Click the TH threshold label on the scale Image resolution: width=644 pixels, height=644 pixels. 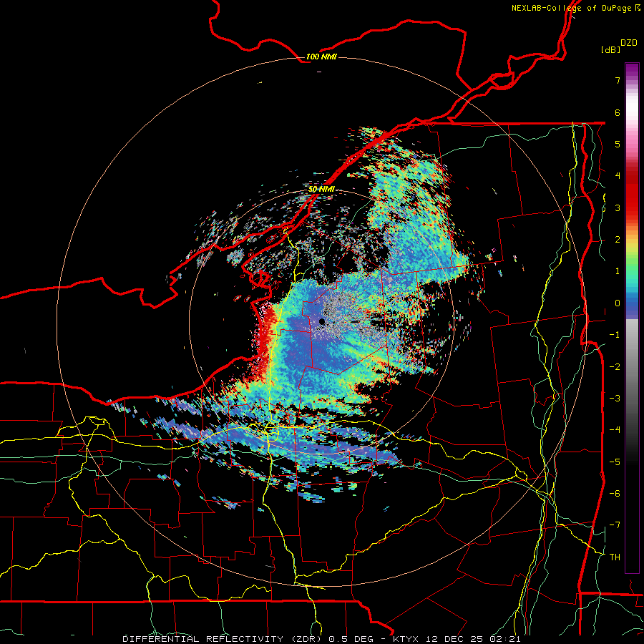(x=615, y=557)
